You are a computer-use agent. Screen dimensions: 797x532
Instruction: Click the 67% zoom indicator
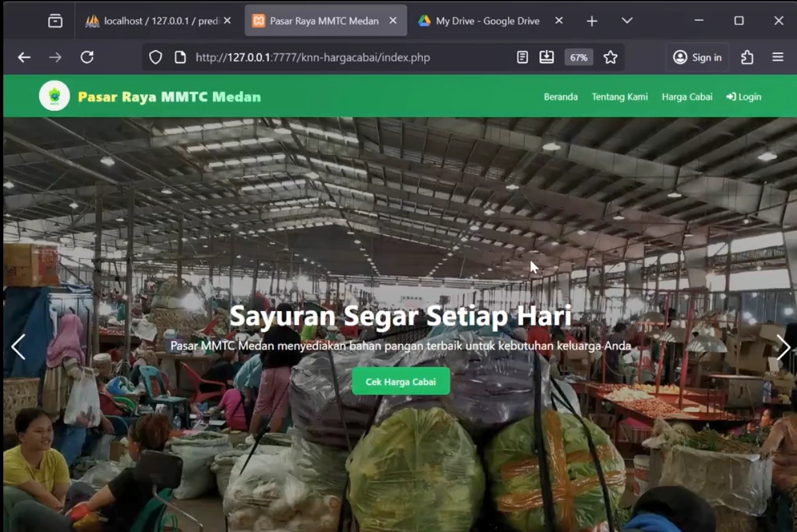coord(578,57)
